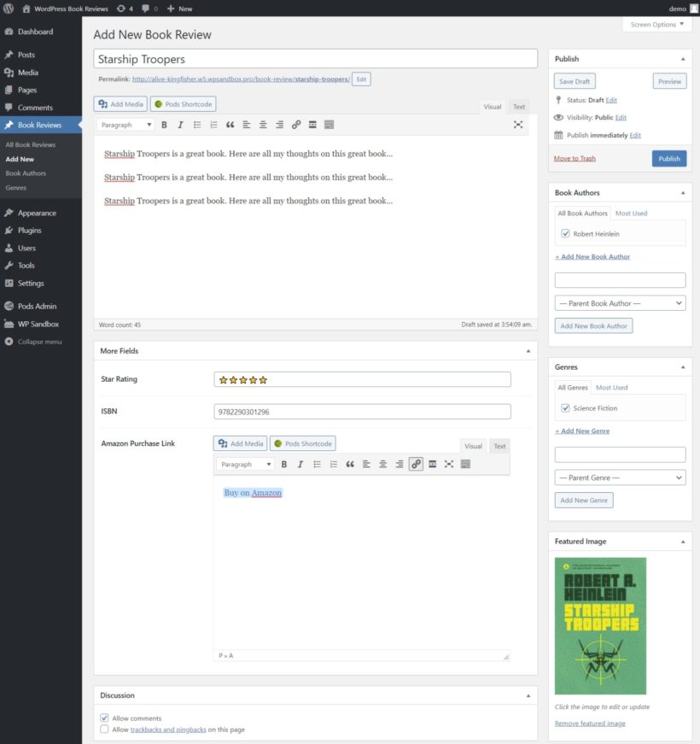This screenshot has width=700, height=744.
Task: Insert a link in the Amazon Purchase editor
Action: (416, 464)
